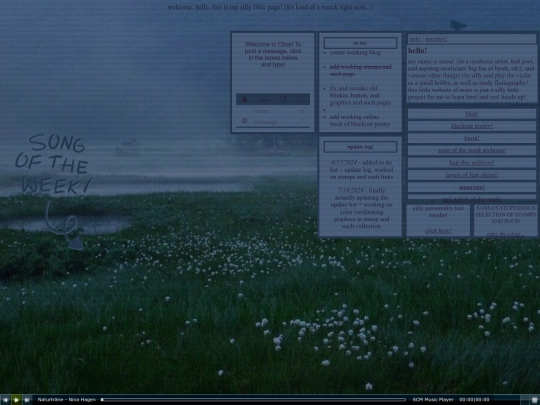Click the 6/17/2024 update log entry
This screenshot has width=540, height=405.
pos(361,169)
